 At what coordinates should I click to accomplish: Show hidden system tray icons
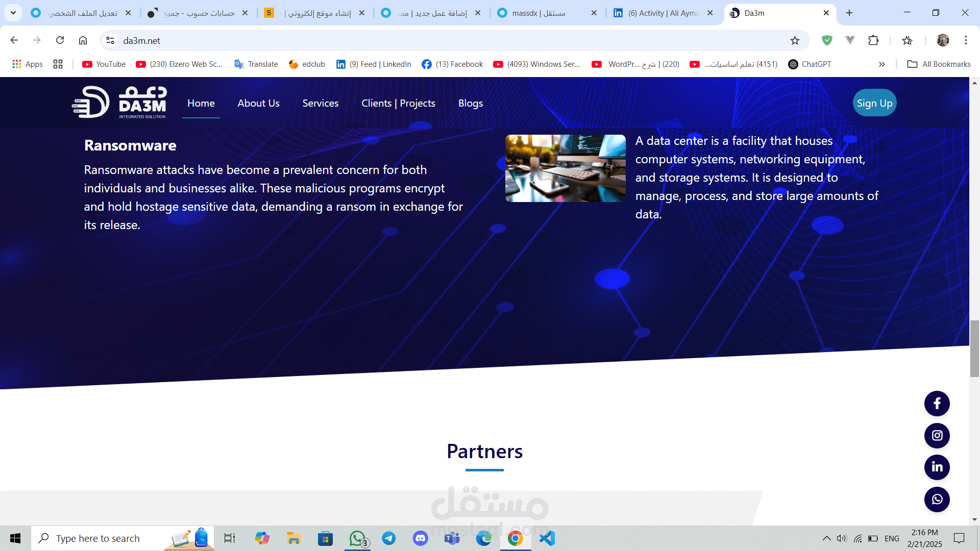(826, 538)
